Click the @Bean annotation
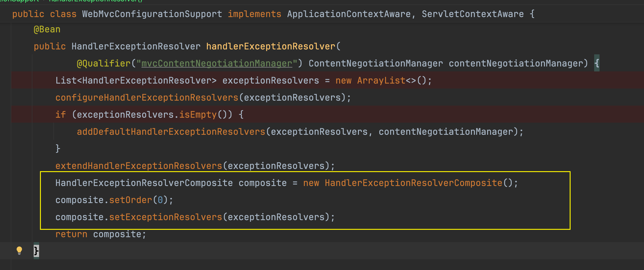Viewport: 644px width, 270px height. tap(47, 29)
